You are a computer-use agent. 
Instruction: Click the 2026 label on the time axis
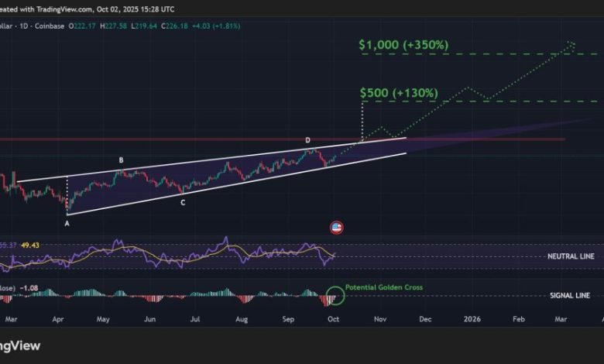click(472, 318)
